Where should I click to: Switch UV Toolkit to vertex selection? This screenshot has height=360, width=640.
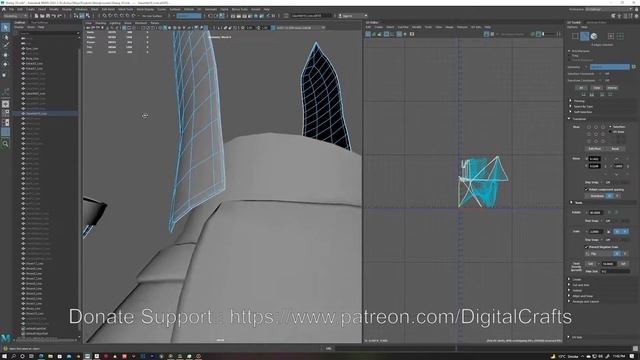[x=575, y=36]
